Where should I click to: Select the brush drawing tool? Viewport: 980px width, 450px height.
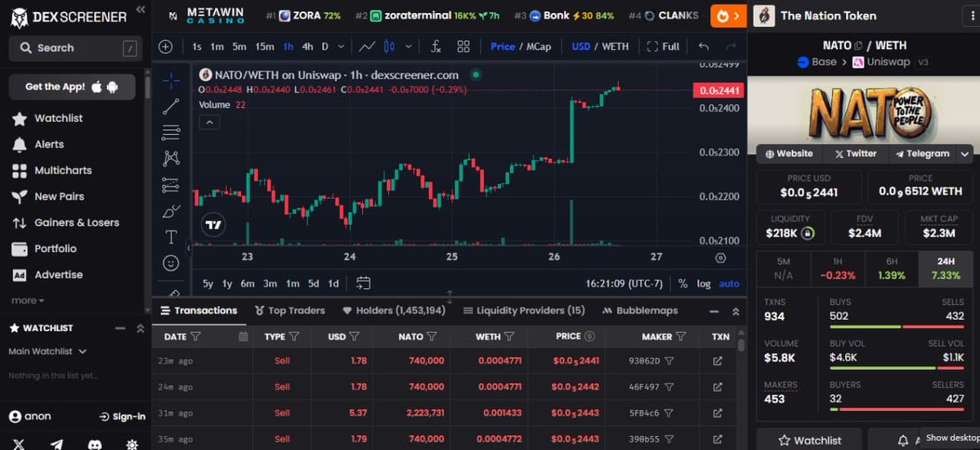click(172, 212)
